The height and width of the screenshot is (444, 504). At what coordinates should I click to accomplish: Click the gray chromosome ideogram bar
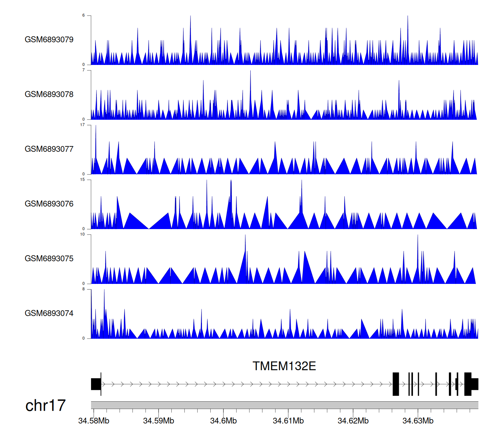tap(284, 405)
